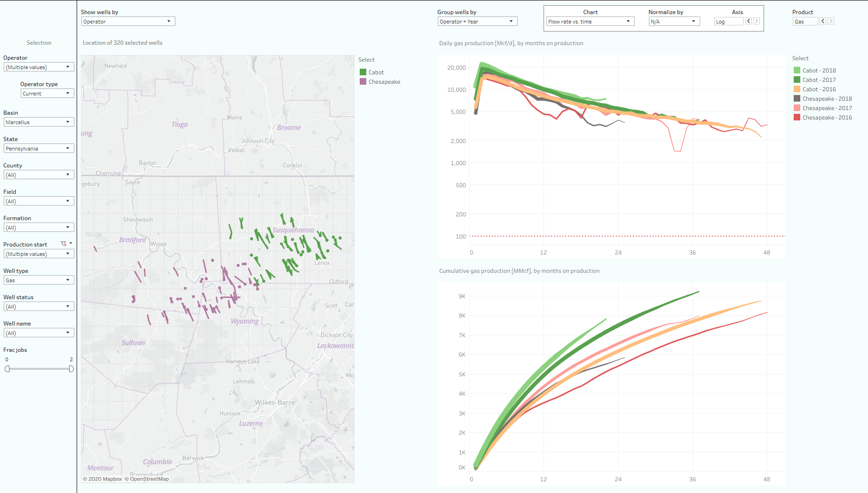Click the right handle of Frac jobs slider
The height and width of the screenshot is (493, 868).
[x=71, y=369]
